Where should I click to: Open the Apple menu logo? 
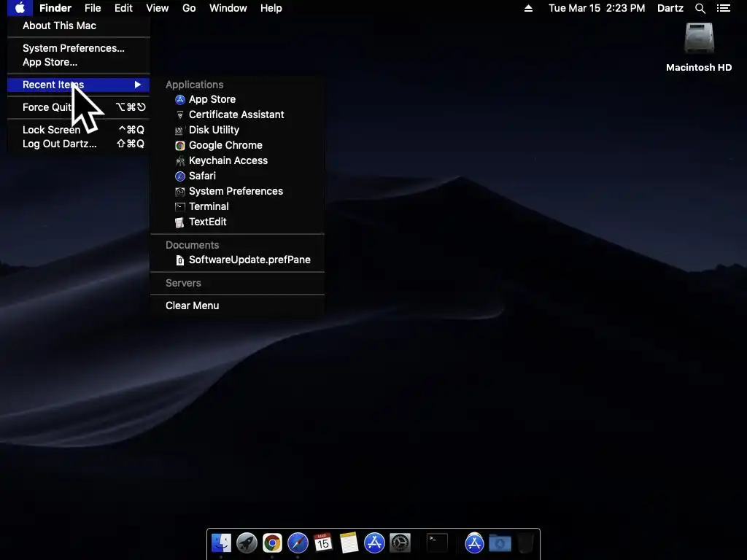click(x=20, y=8)
